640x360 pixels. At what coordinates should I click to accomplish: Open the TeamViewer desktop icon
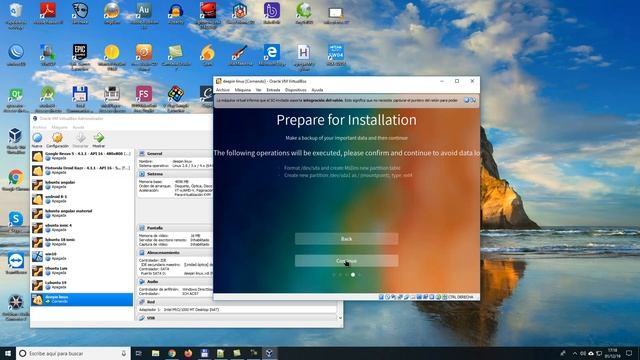[16, 264]
